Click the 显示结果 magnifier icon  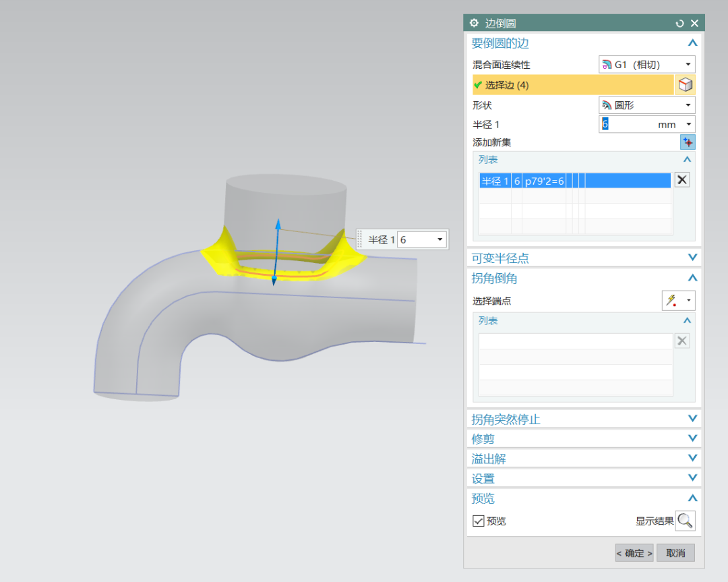[x=686, y=521]
